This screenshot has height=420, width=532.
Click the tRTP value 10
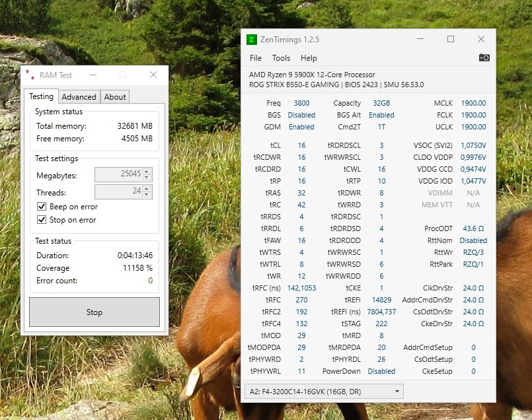(381, 181)
